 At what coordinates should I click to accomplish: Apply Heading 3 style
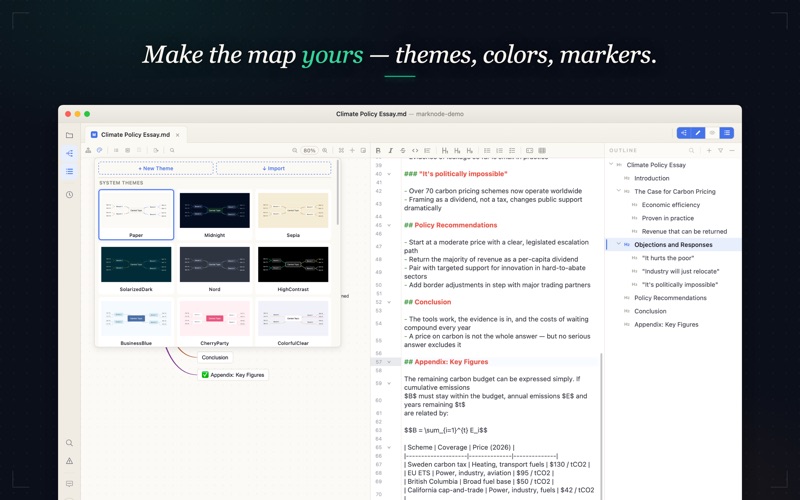469,151
